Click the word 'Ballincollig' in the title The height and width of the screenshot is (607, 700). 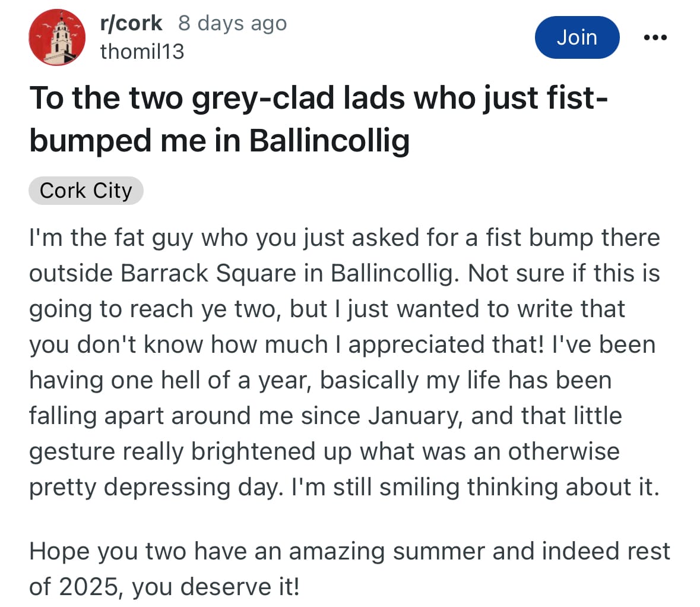pyautogui.click(x=329, y=141)
